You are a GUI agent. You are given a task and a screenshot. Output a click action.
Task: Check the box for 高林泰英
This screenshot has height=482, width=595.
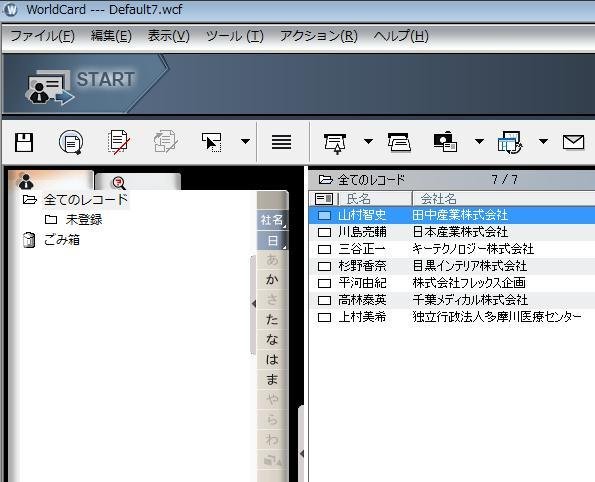tap(324, 301)
